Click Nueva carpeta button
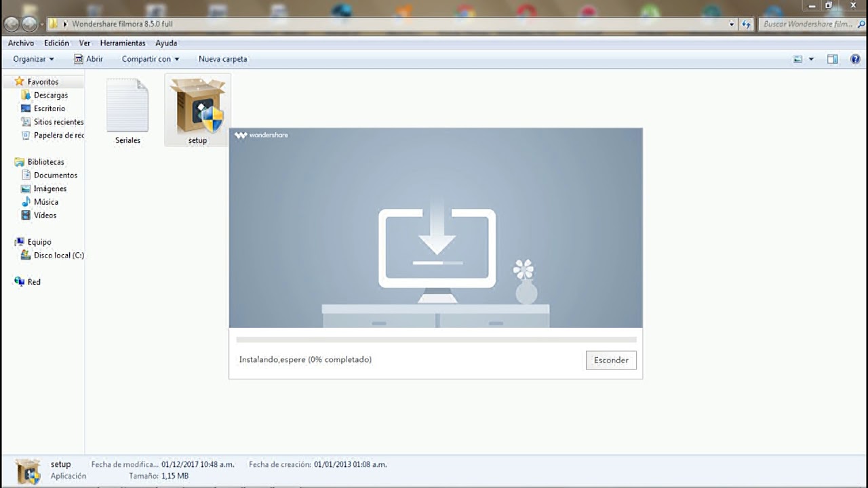Image resolution: width=868 pixels, height=488 pixels. [223, 59]
